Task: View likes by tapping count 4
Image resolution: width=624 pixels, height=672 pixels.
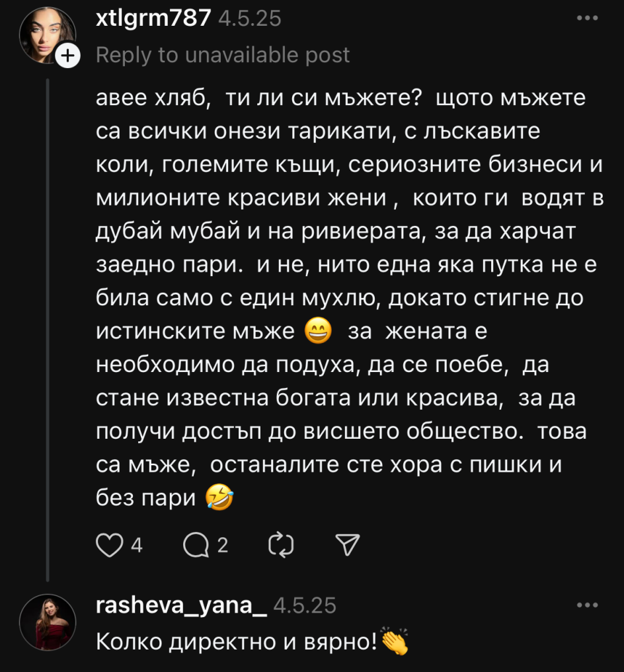Action: tap(137, 545)
